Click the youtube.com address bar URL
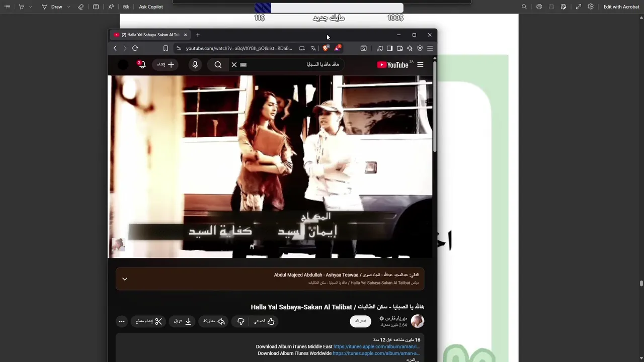644x362 pixels. pos(238,48)
